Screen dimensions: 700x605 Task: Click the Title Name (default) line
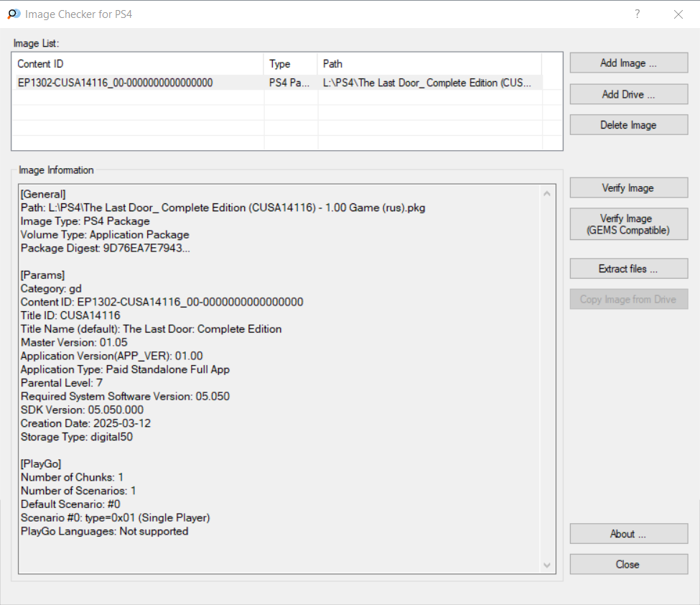tap(151, 329)
